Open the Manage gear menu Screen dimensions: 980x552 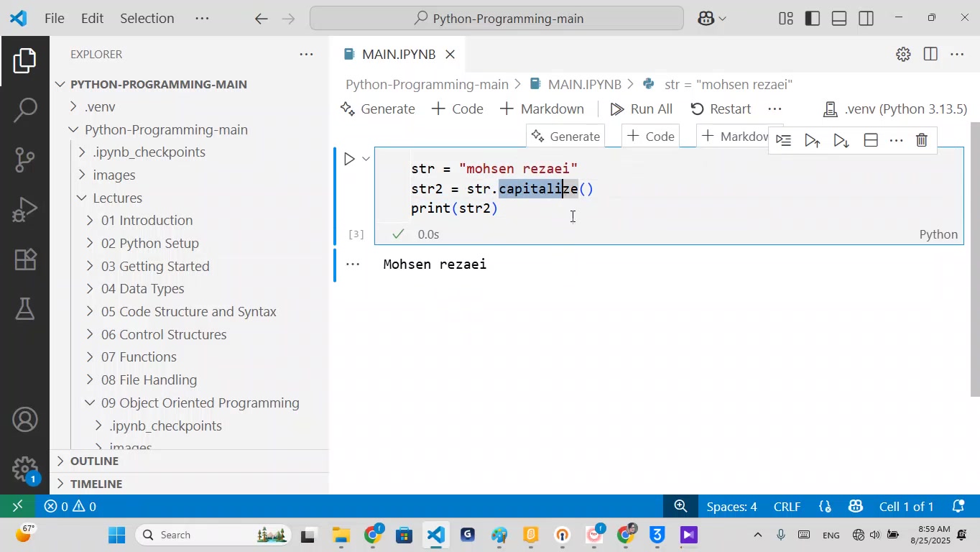[x=24, y=470]
